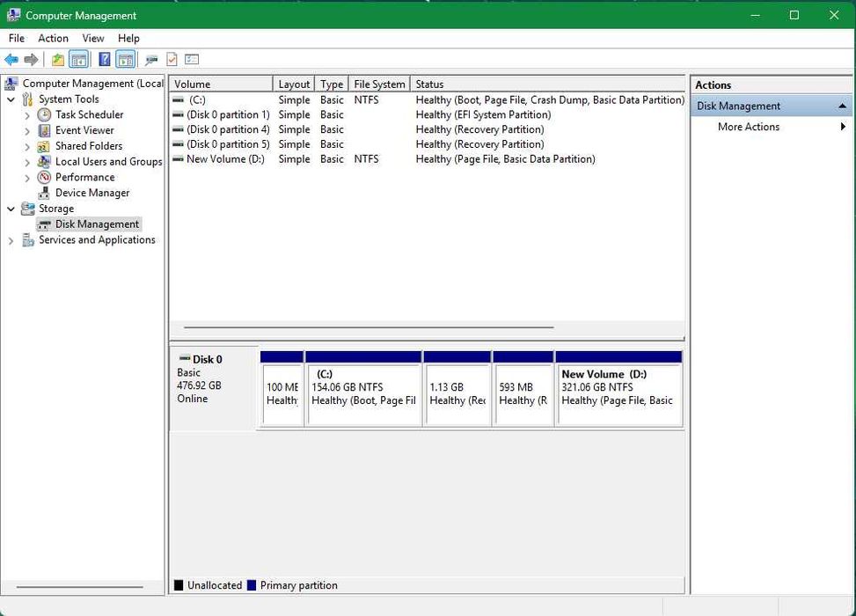Screen dimensions: 856x616
Task: Select the (C:) 154.06 GB partition block
Action: coord(363,389)
